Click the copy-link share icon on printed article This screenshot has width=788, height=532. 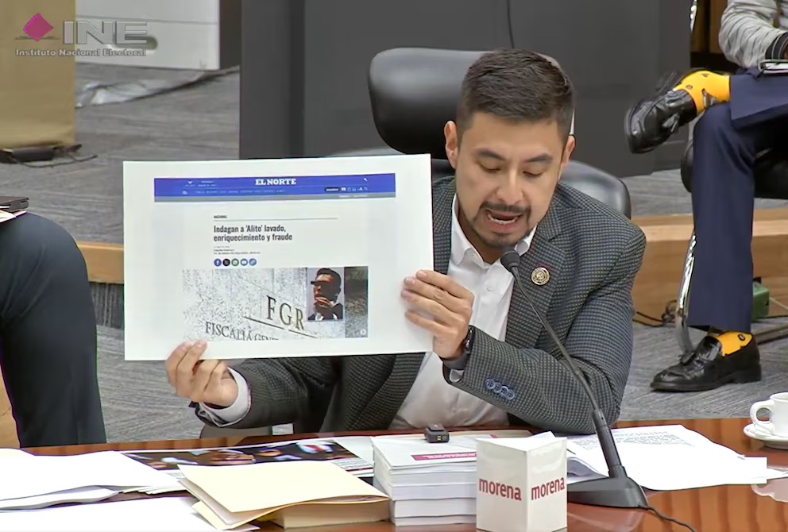(253, 262)
